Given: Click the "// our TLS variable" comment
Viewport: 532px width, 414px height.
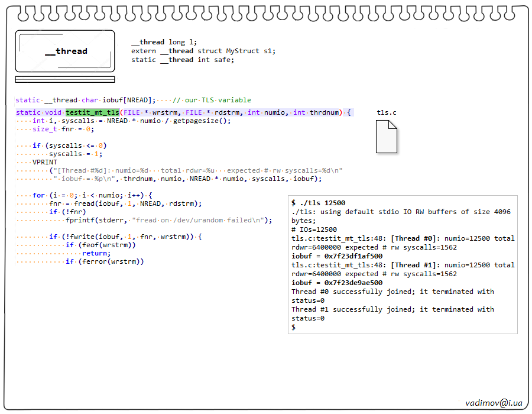Looking at the screenshot, I should pyautogui.click(x=212, y=100).
